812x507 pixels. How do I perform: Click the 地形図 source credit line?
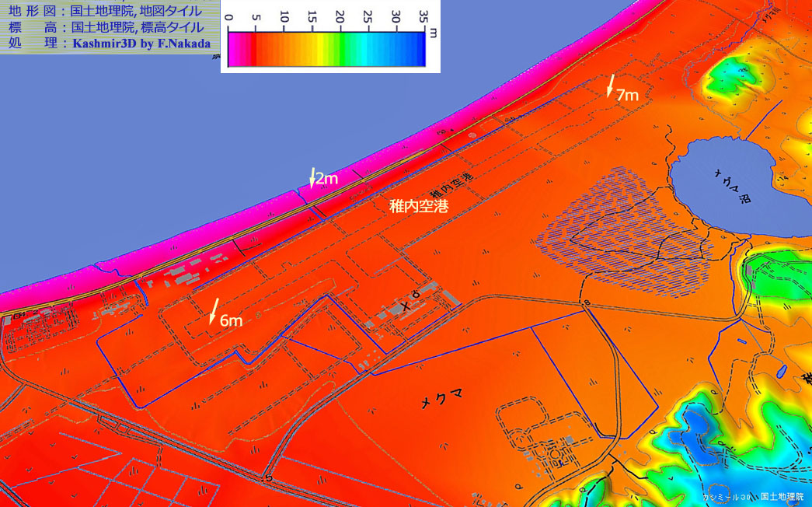click(105, 11)
